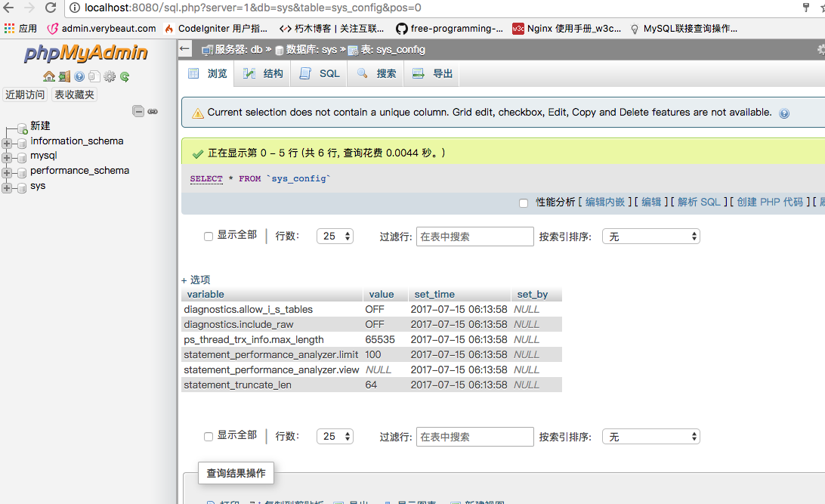Open the SQL tab
This screenshot has width=825, height=504.
click(x=320, y=73)
